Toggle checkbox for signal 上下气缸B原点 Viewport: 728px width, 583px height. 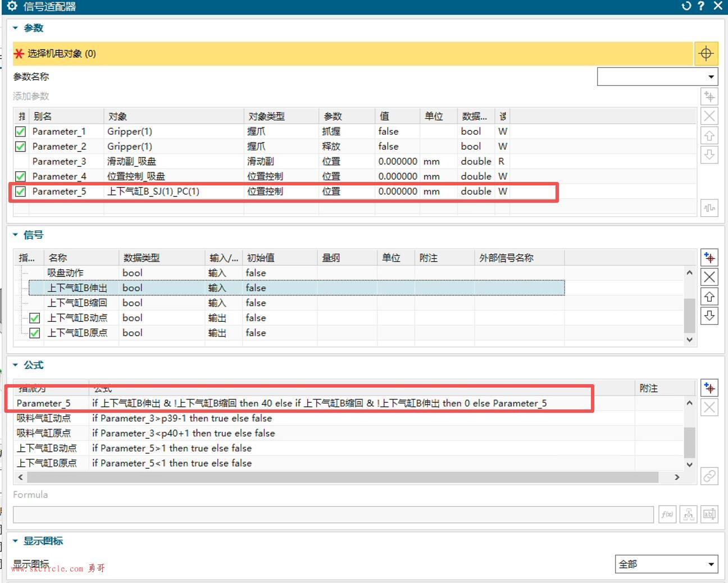tap(35, 333)
